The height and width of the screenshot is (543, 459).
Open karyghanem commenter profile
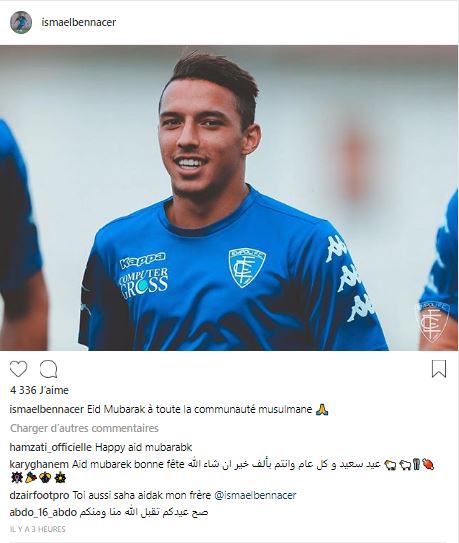(39, 464)
